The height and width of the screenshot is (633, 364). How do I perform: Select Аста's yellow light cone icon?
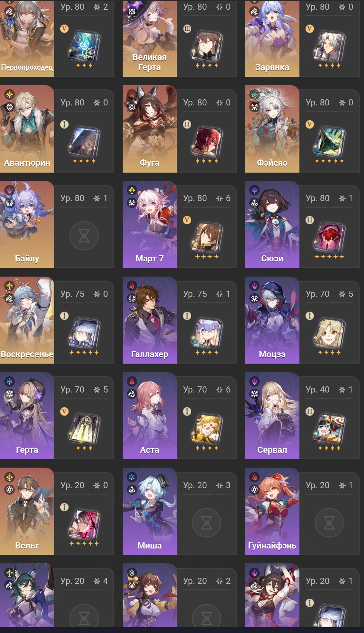tap(207, 428)
